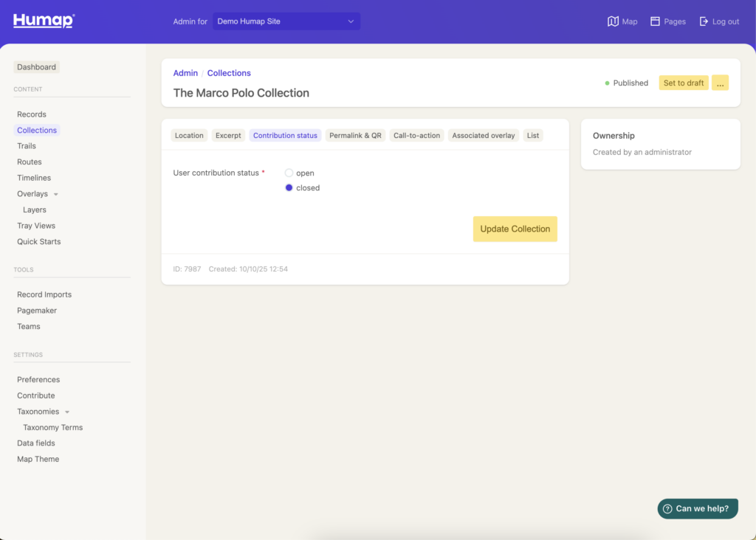Screen dimensions: 756x540
Task: Click the Humap logo
Action: (x=44, y=21)
